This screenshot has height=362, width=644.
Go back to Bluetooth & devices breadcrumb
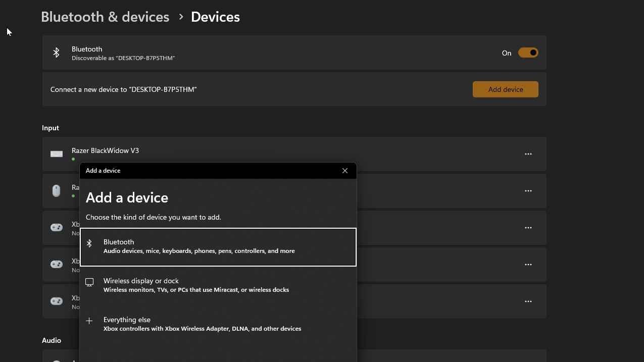[105, 17]
